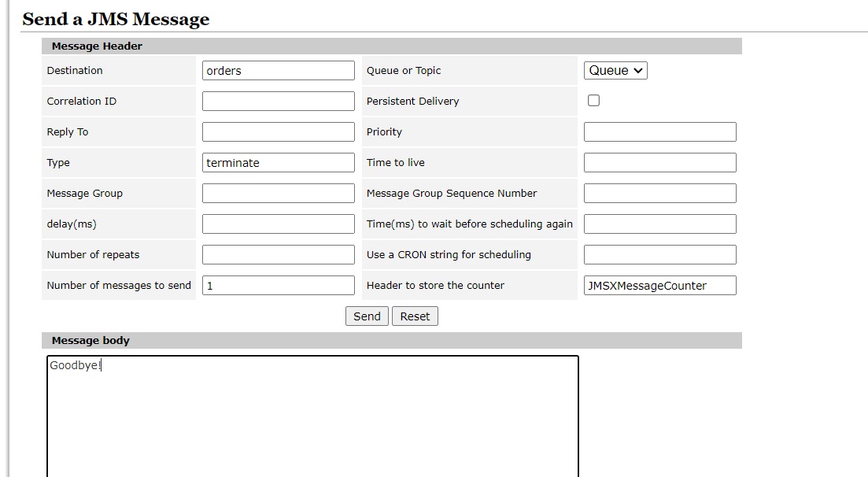Click the Priority input box
This screenshot has width=868, height=477.
[659, 131]
